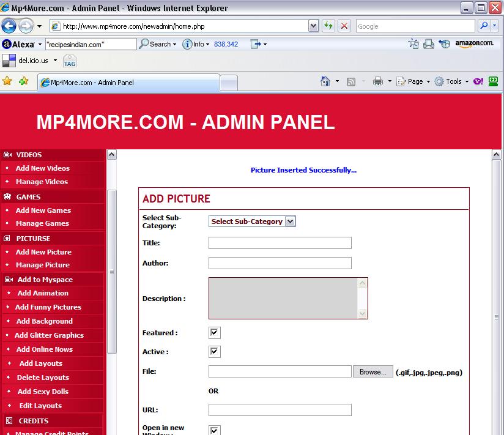Click the main page scroll up arrow
The height and width of the screenshot is (435, 504).
coord(496,155)
